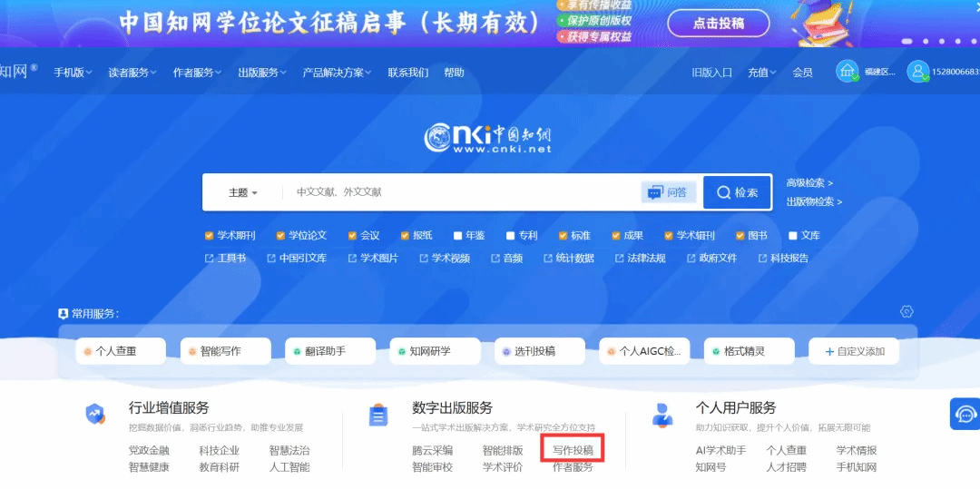Click the 个人用户服务 person icon
Screen dimensions: 980x489
pos(661,415)
